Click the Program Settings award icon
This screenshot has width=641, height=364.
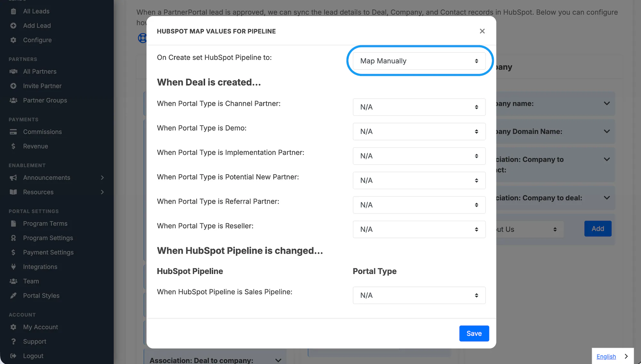pyautogui.click(x=13, y=238)
